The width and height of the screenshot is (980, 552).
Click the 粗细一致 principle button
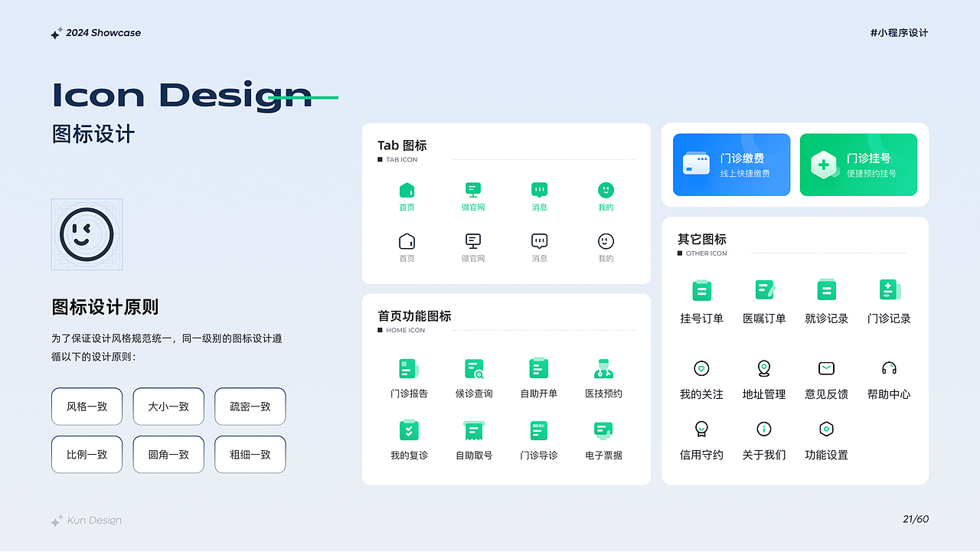point(250,454)
